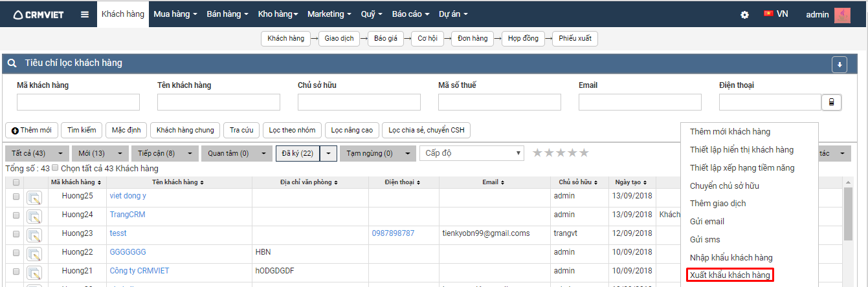Screen dimensions: 868x287
Task: Open settings gear icon in top bar
Action: 745,14
